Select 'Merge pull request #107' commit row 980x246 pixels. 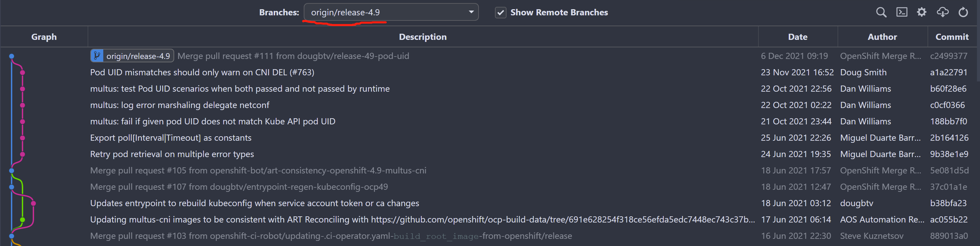(x=239, y=187)
